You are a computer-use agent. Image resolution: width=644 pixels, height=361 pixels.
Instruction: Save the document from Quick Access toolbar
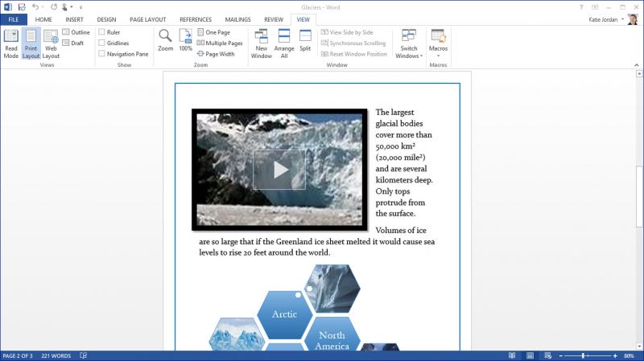22,7
